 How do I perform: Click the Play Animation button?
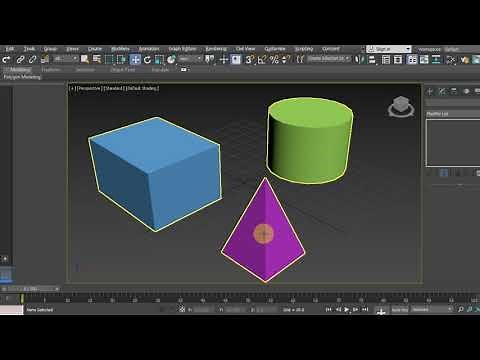tap(347, 310)
